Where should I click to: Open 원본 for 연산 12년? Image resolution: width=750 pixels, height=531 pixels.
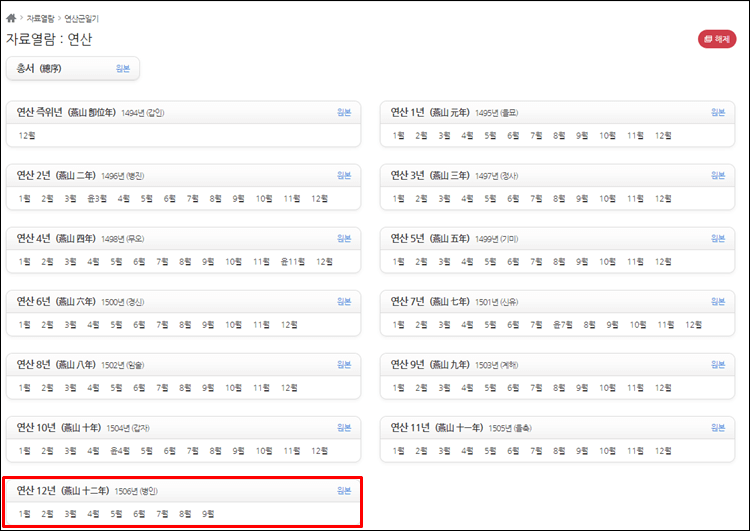[344, 491]
